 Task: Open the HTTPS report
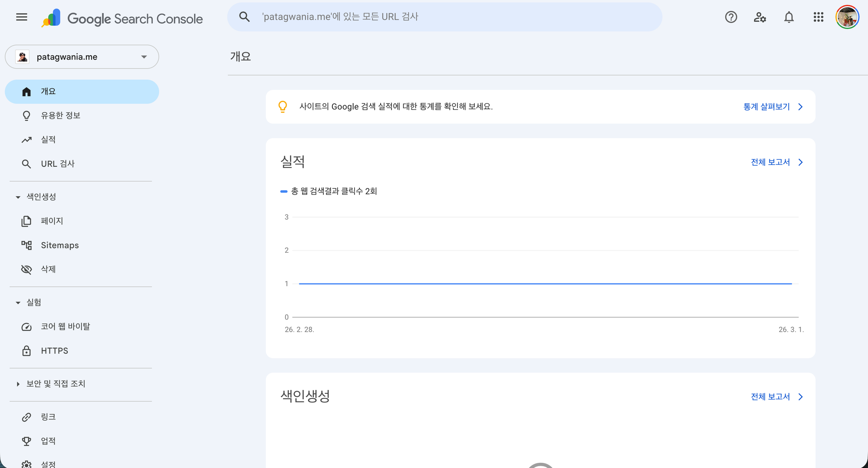pyautogui.click(x=54, y=350)
